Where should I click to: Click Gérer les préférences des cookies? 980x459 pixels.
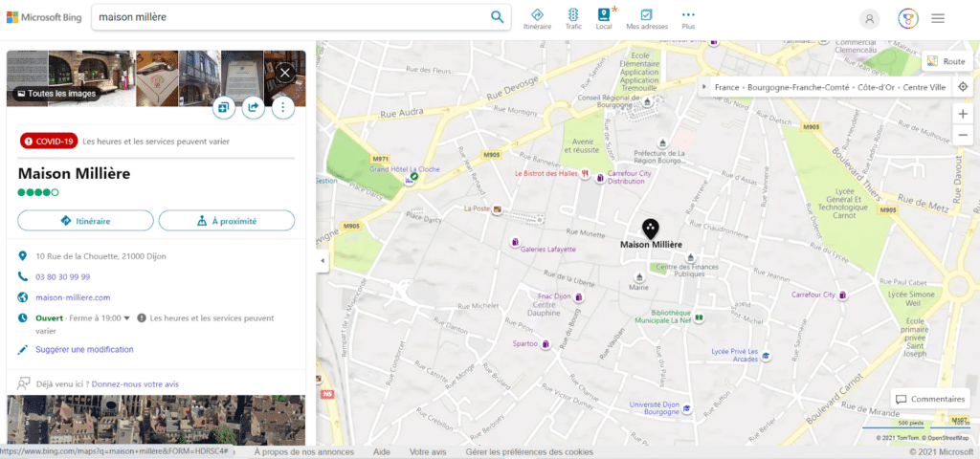tap(529, 451)
